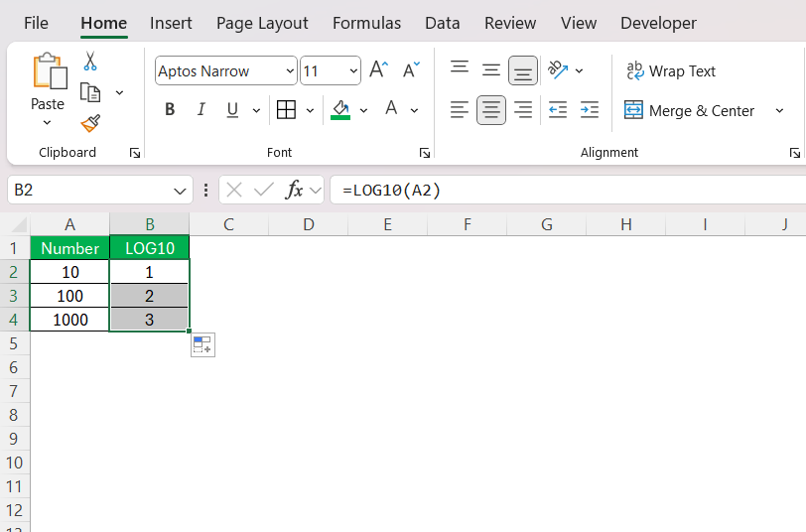The width and height of the screenshot is (806, 532).
Task: Expand Orientation options arrow
Action: pyautogui.click(x=579, y=70)
